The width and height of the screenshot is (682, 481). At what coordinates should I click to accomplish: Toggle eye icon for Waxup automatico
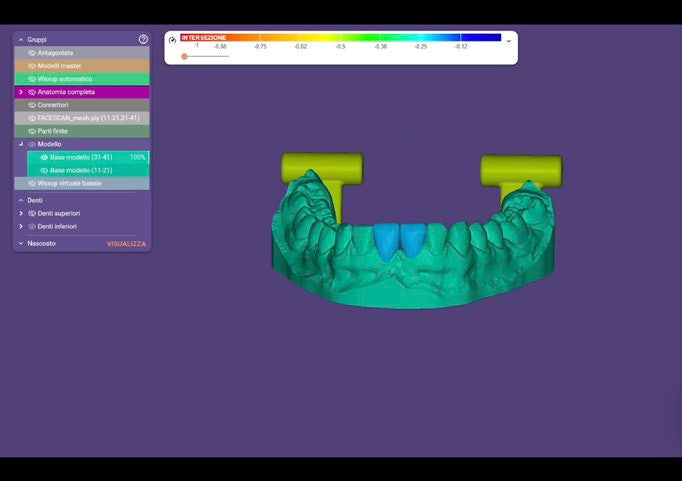click(x=32, y=78)
